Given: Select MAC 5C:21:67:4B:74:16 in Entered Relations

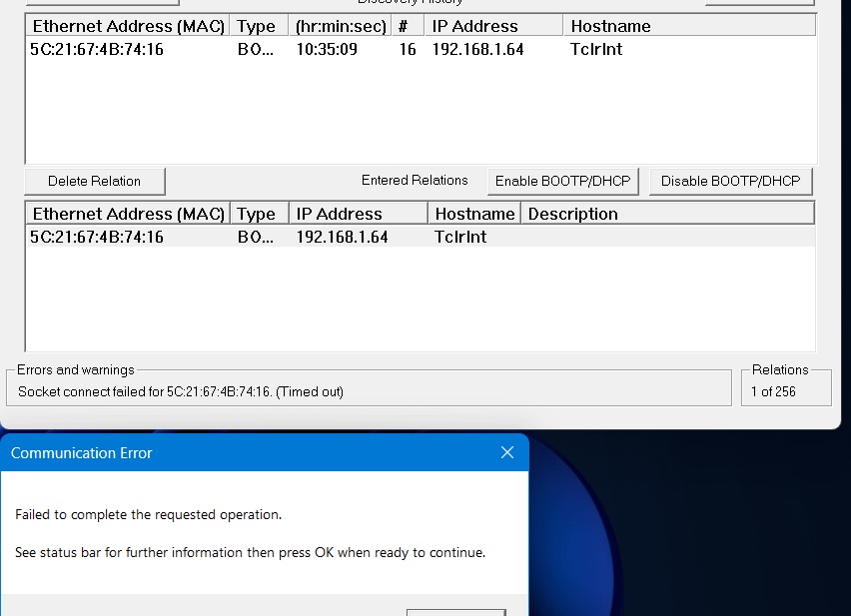Looking at the screenshot, I should [x=97, y=237].
